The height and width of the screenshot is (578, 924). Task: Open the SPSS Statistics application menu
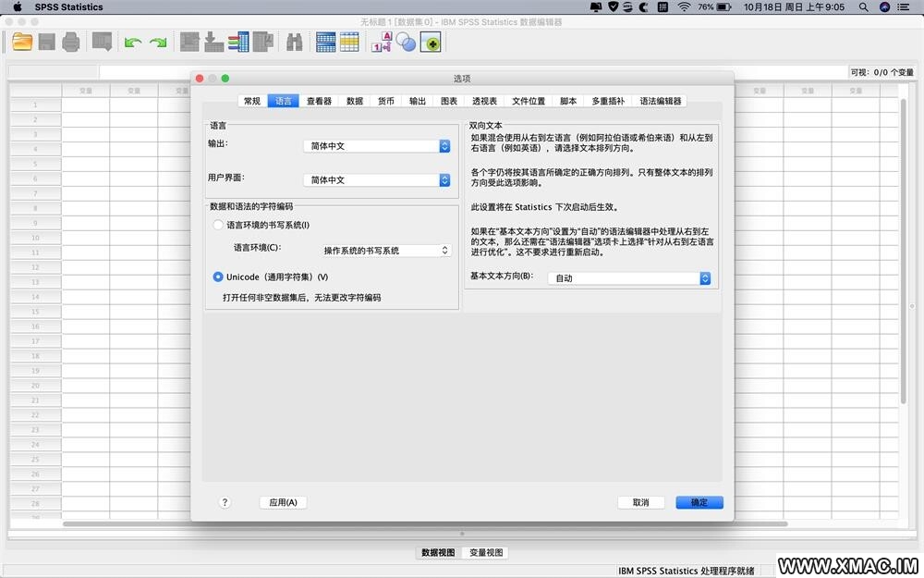pos(69,7)
